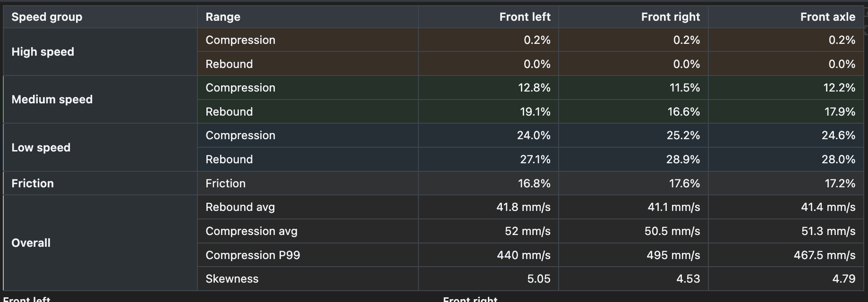The width and height of the screenshot is (868, 302).
Task: Click the Speed group column header
Action: coord(100,17)
